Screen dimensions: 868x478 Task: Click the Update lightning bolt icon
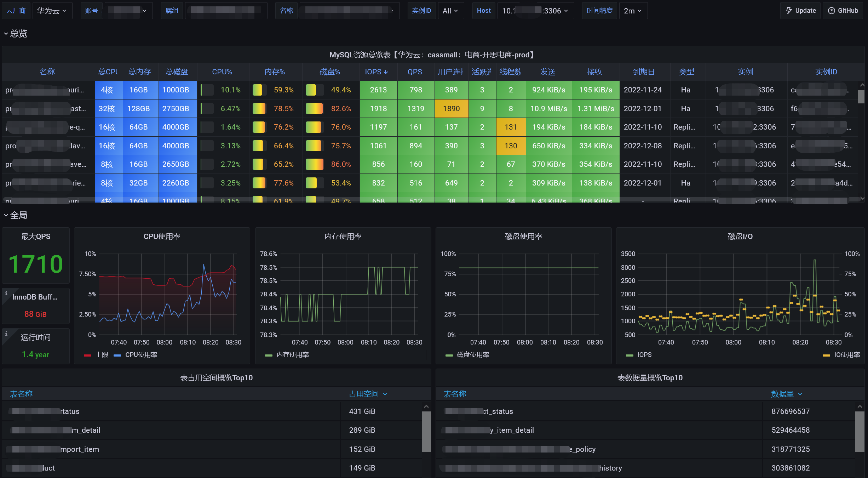[789, 11]
